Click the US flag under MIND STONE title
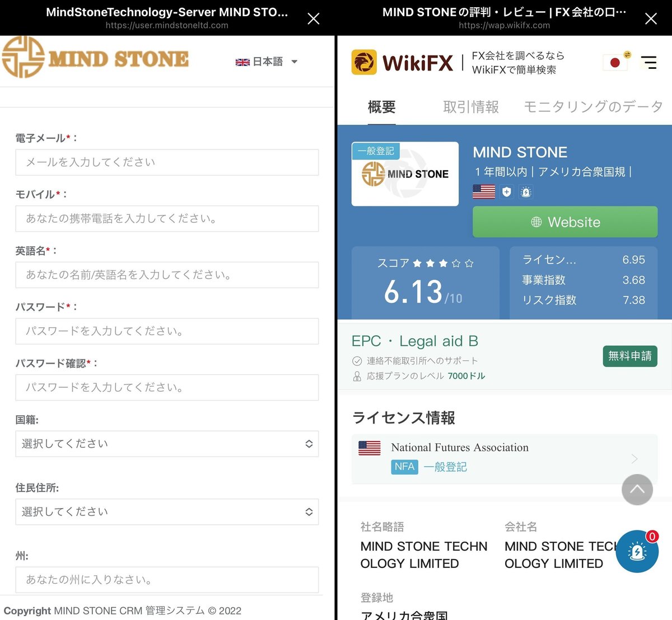The width and height of the screenshot is (672, 620). (x=484, y=191)
